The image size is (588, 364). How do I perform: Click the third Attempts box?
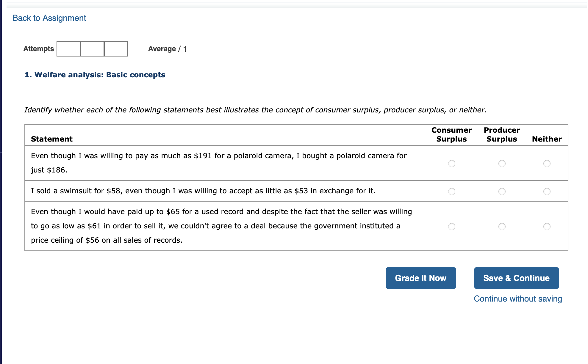coord(116,49)
